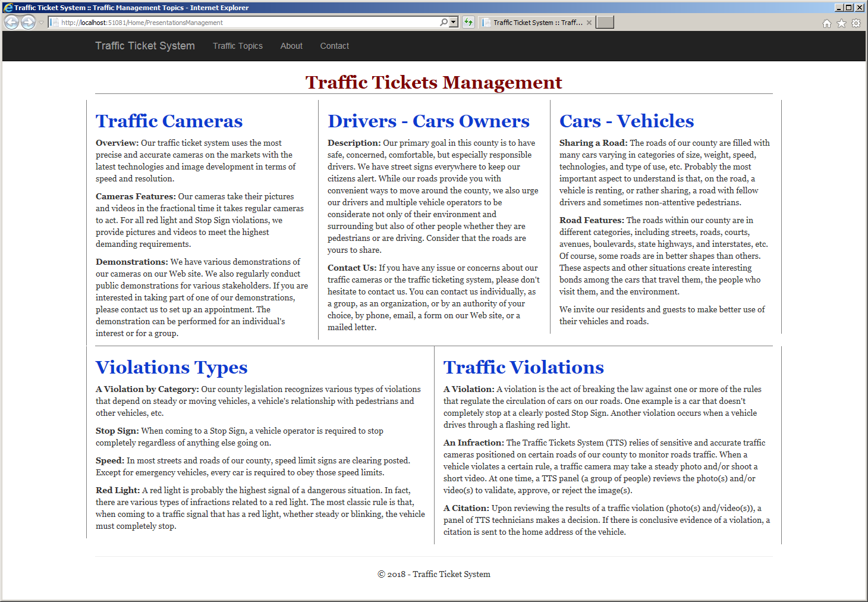Go to the Contact page link
This screenshot has width=868, height=602.
click(335, 46)
